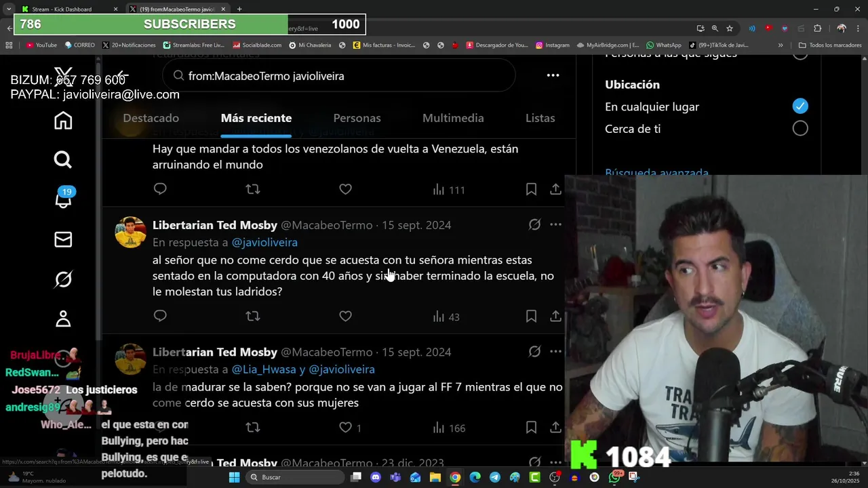Reply to the Venezuela tweet with 111 views
Viewport: 868px width, 488px height.
(160, 189)
